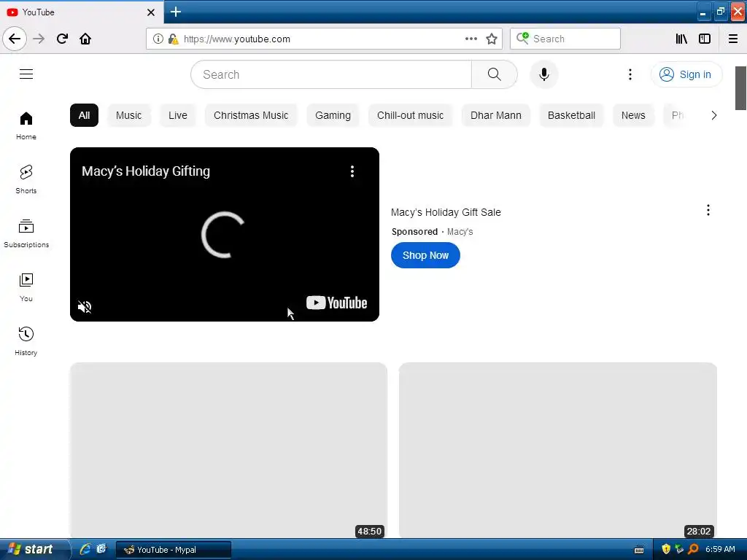
Task: Open You in the sidebar
Action: click(x=26, y=287)
